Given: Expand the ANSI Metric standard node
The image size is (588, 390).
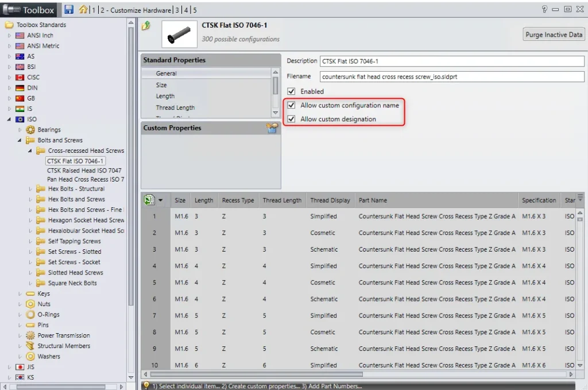Looking at the screenshot, I should click(x=9, y=46).
